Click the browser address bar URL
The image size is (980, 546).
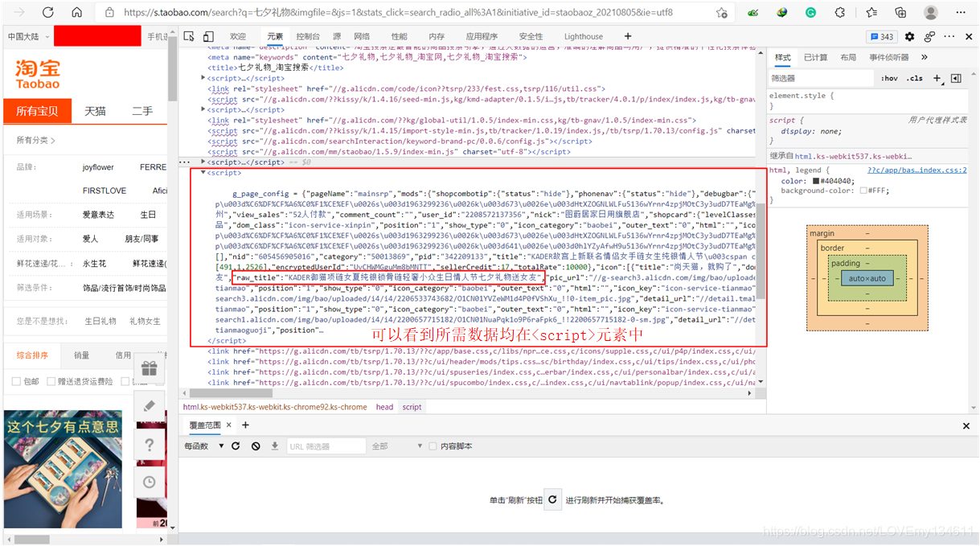click(x=399, y=13)
